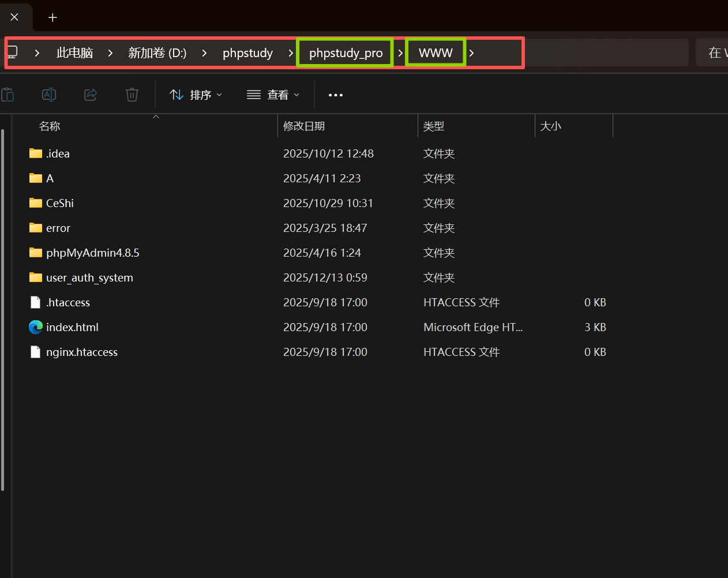Select the error folder name
Screen dimensions: 728x578
pos(58,228)
